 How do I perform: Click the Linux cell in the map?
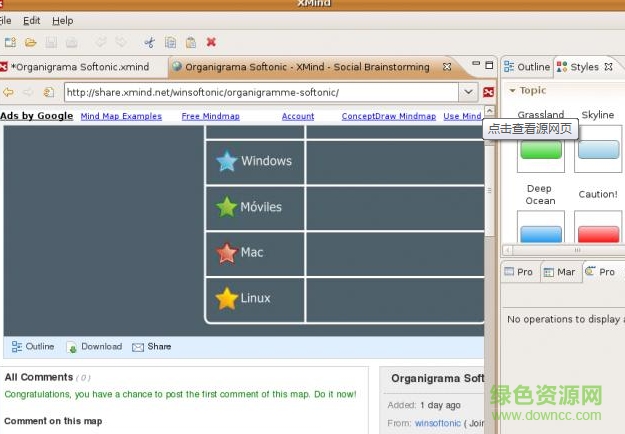(255, 299)
